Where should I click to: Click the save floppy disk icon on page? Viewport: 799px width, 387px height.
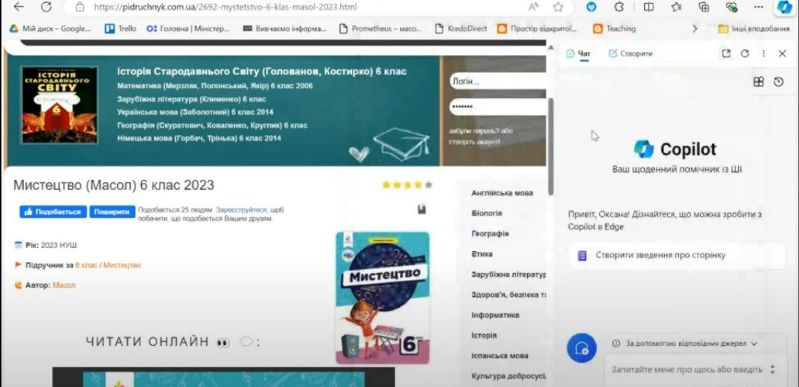tap(421, 209)
